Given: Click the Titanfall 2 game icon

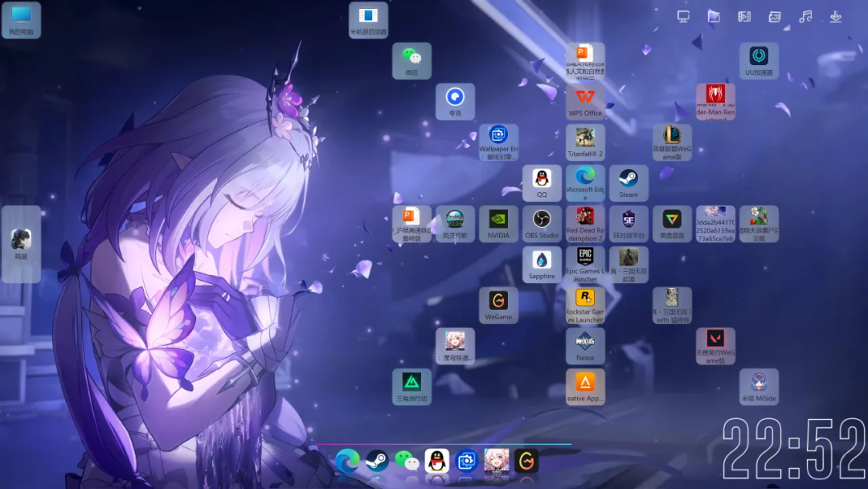Looking at the screenshot, I should (x=585, y=141).
